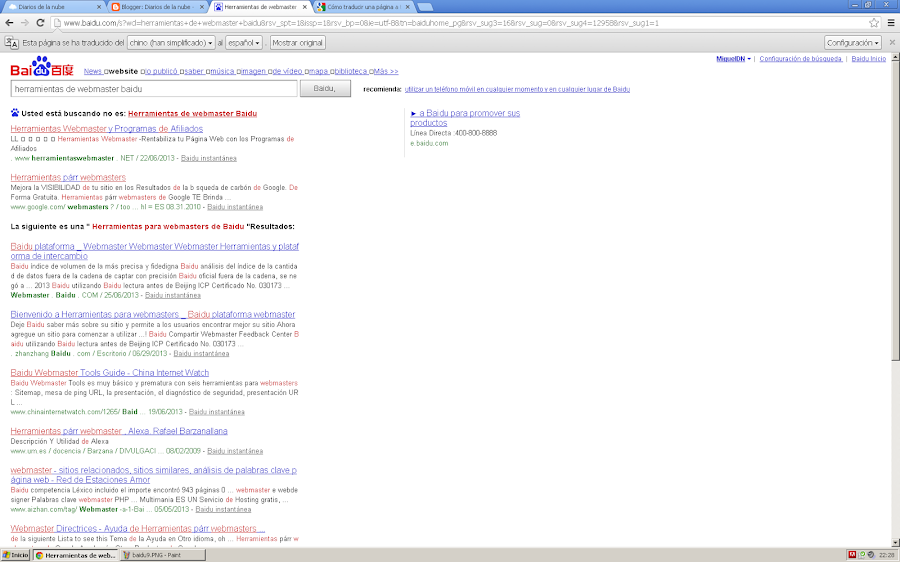Click suggested query Herramientas de webmaster Baidu
The image size is (900, 562).
point(192,114)
